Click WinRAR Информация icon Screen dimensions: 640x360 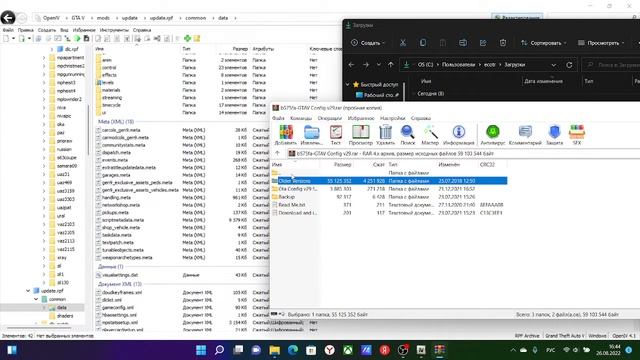pos(458,134)
